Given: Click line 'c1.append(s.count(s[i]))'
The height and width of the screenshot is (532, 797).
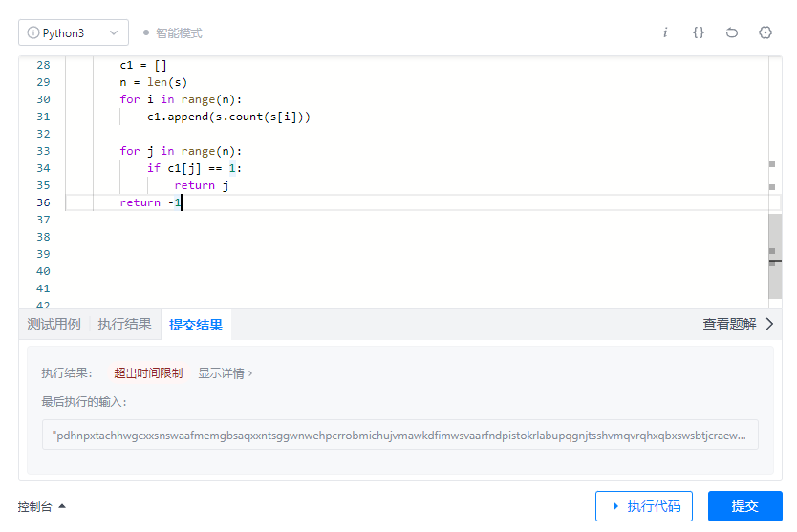Looking at the screenshot, I should (228, 117).
